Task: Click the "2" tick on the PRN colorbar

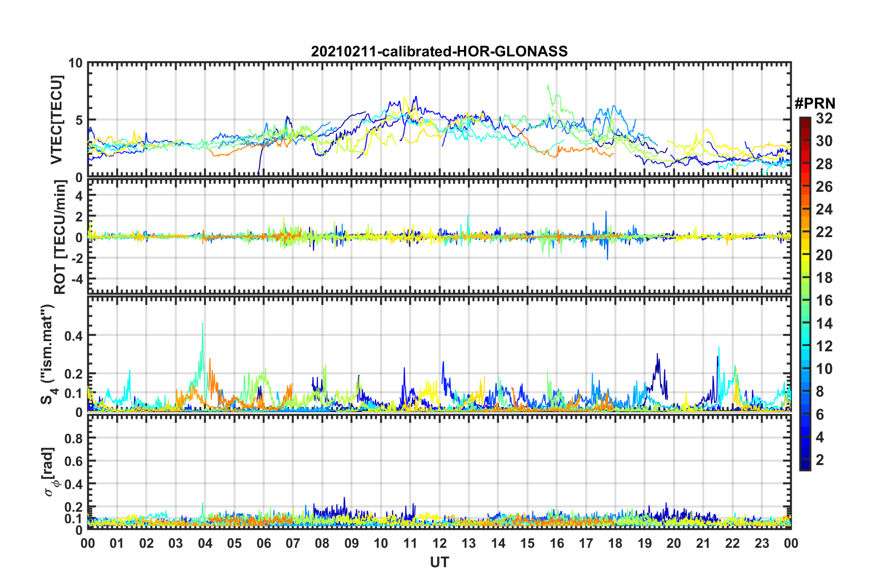Action: (x=820, y=460)
